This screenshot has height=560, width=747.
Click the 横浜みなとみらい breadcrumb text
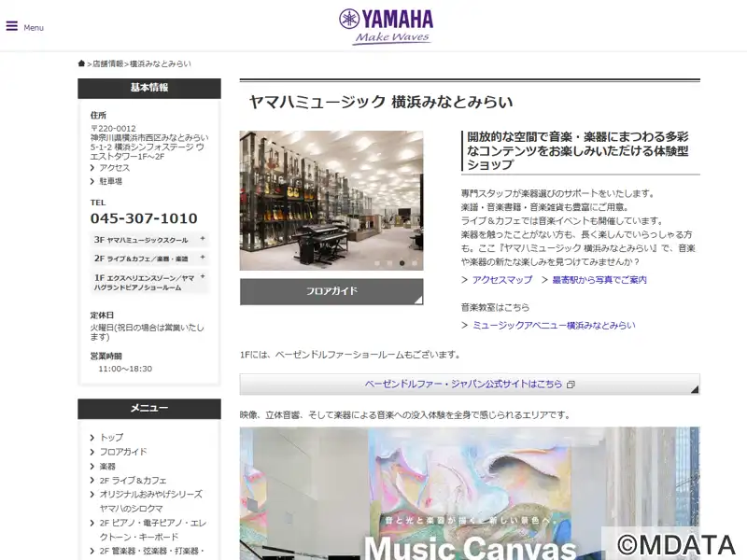click(160, 63)
